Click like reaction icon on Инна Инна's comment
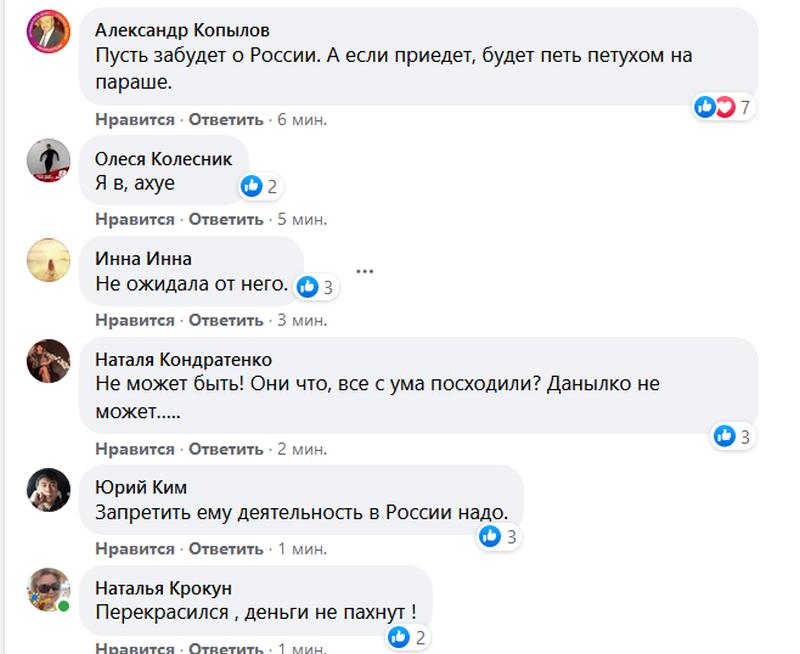800x654 pixels. tap(308, 287)
